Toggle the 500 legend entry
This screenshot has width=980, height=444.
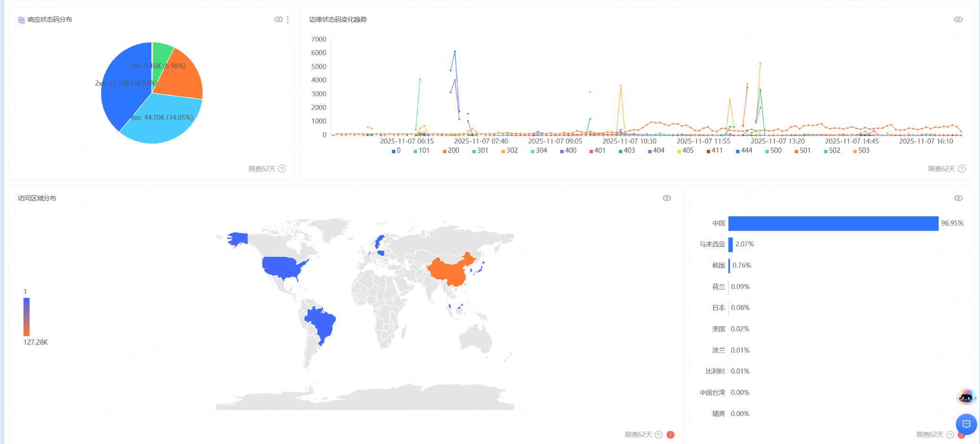tap(773, 151)
